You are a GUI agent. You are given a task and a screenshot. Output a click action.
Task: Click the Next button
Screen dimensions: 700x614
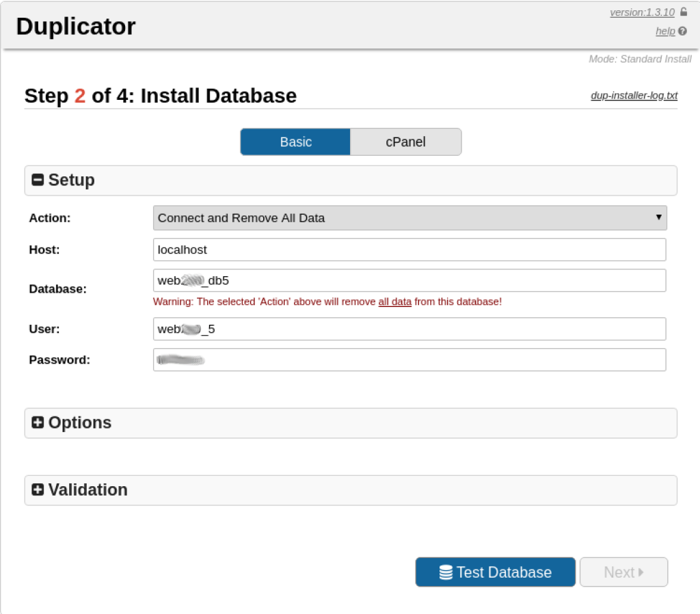point(623,572)
